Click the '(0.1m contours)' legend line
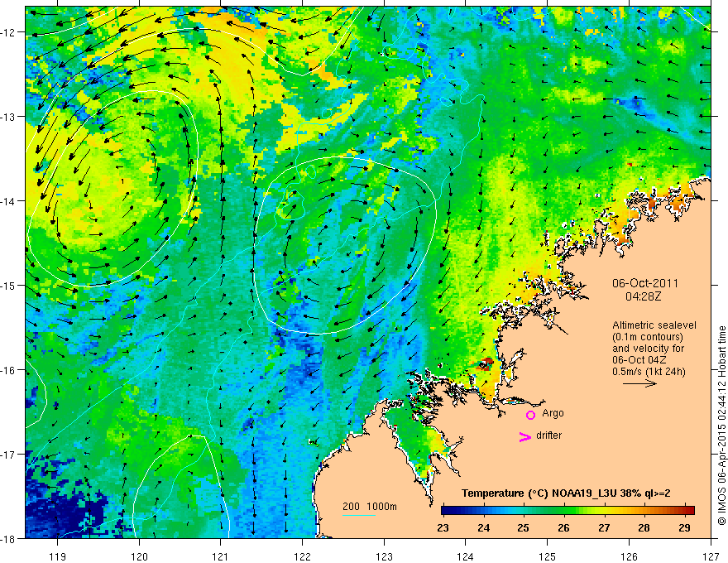 (x=648, y=337)
